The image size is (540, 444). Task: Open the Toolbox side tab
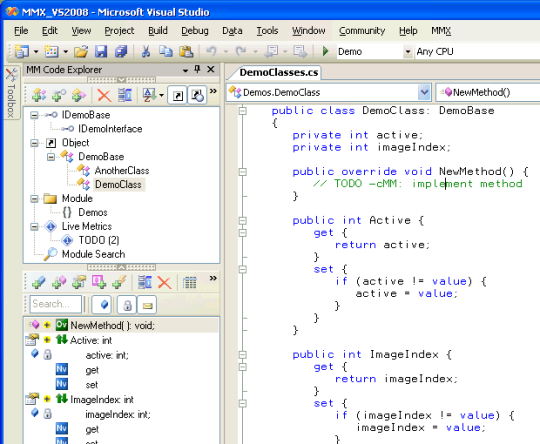pos(11,92)
